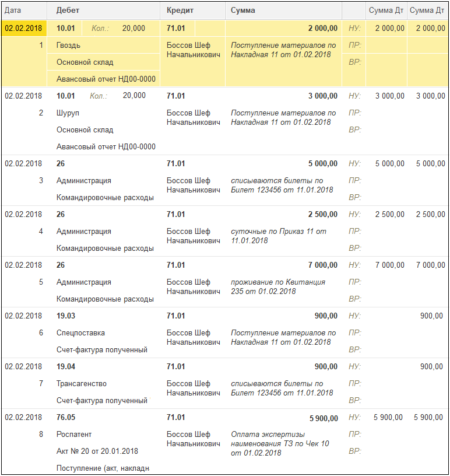
Task: Select sum 7 000,00 in row 5
Action: point(323,265)
